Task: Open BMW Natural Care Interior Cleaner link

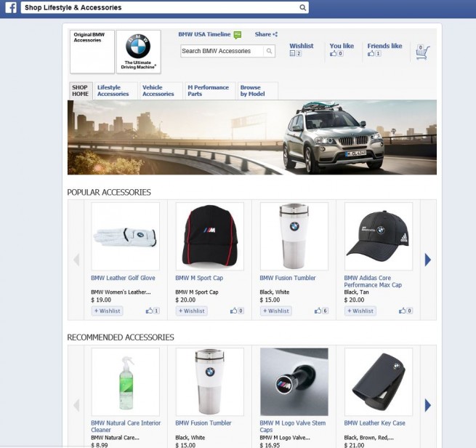Action: [126, 426]
